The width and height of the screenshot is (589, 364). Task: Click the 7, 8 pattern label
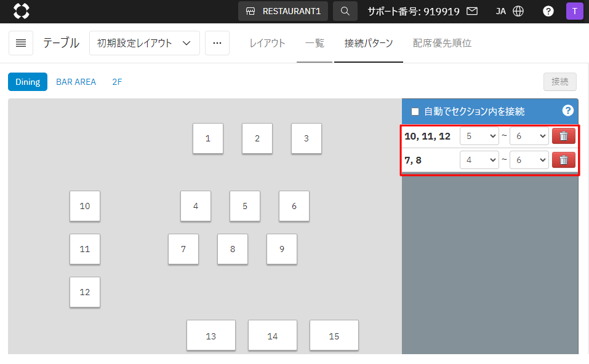click(x=413, y=160)
